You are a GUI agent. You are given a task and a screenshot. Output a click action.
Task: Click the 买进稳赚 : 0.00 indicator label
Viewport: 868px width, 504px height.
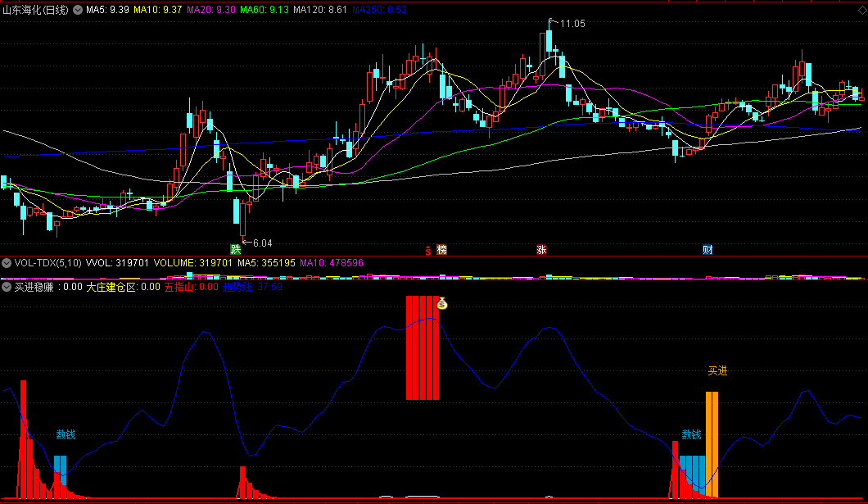(x=48, y=287)
